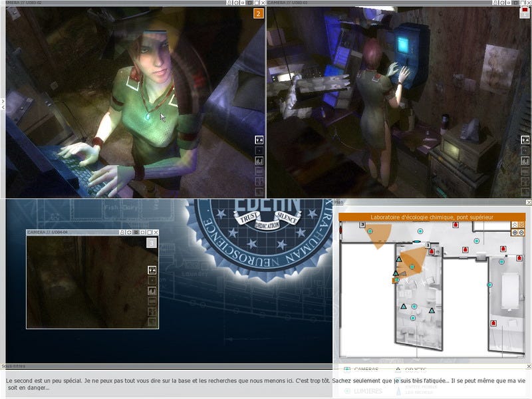Click the OBJETS legend entry
532x399 pixels.
click(x=411, y=370)
